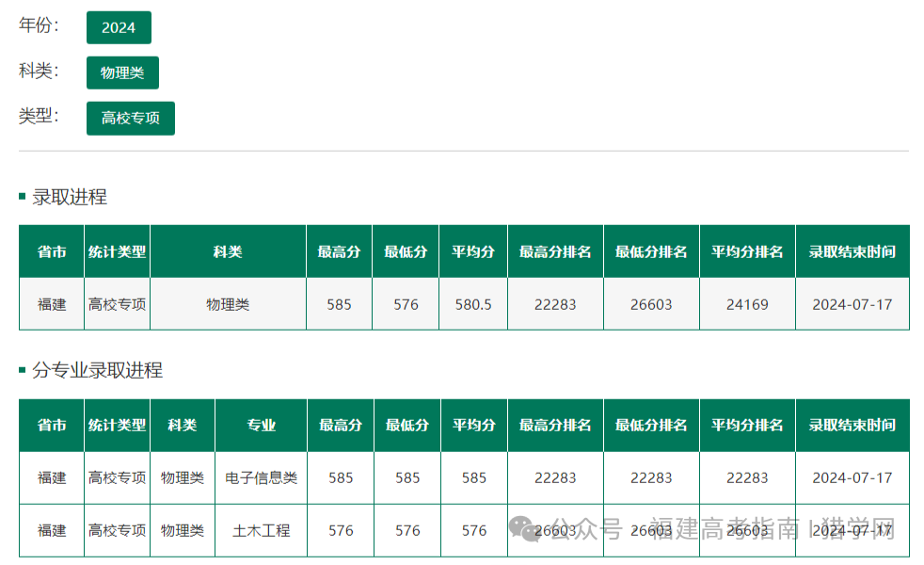Click the 专业 column header
924x565 pixels.
261,426
